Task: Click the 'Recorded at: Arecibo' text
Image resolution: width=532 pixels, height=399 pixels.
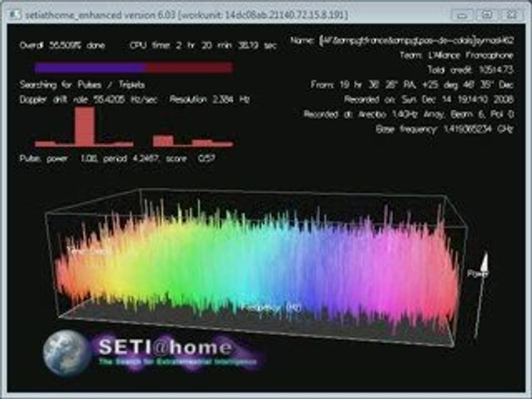Action: (x=409, y=114)
